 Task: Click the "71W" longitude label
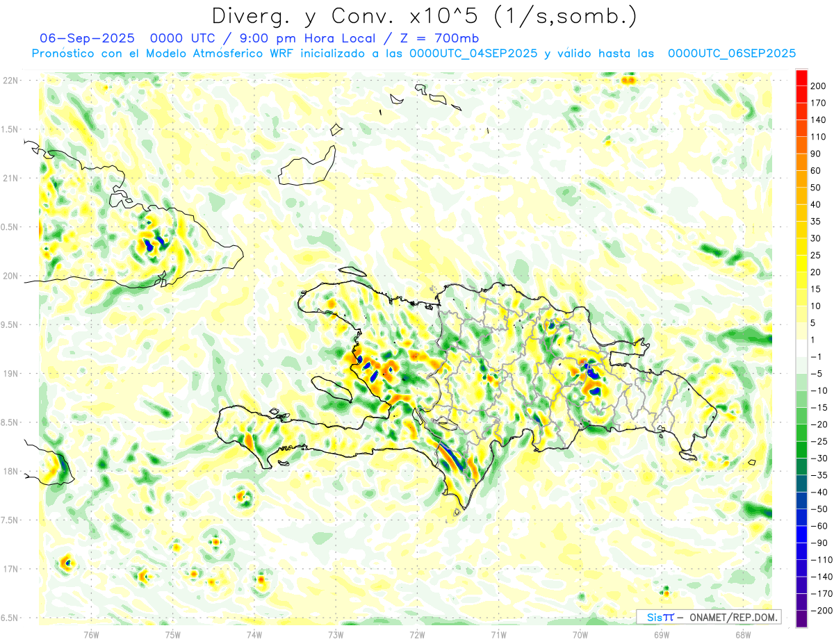tap(498, 634)
